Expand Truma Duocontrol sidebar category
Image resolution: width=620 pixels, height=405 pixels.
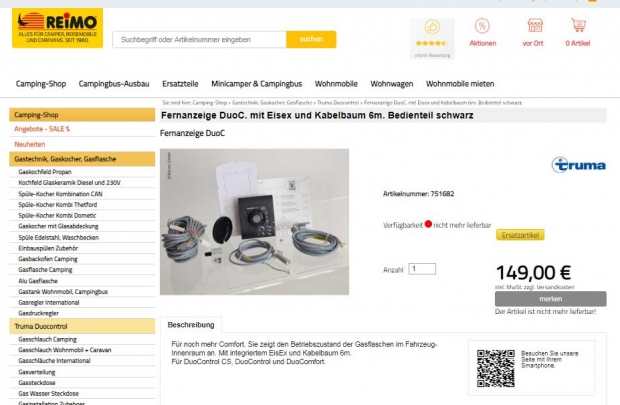(x=82, y=326)
